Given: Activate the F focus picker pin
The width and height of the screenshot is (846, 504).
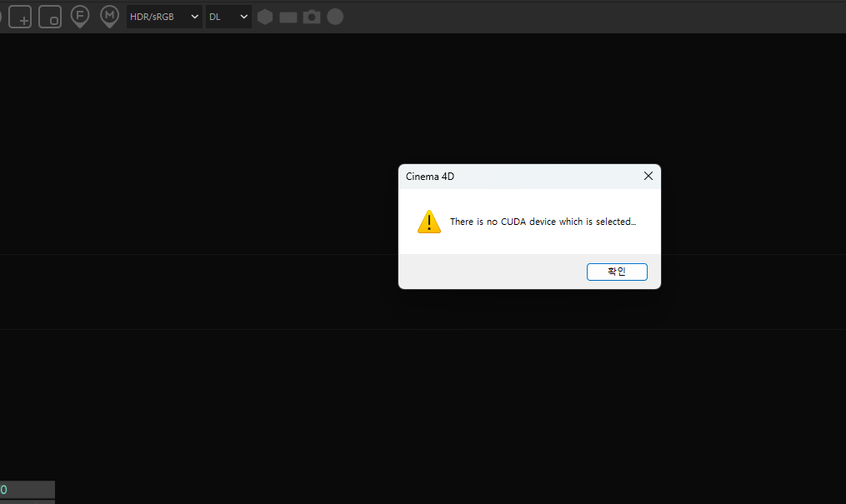Looking at the screenshot, I should (x=80, y=17).
